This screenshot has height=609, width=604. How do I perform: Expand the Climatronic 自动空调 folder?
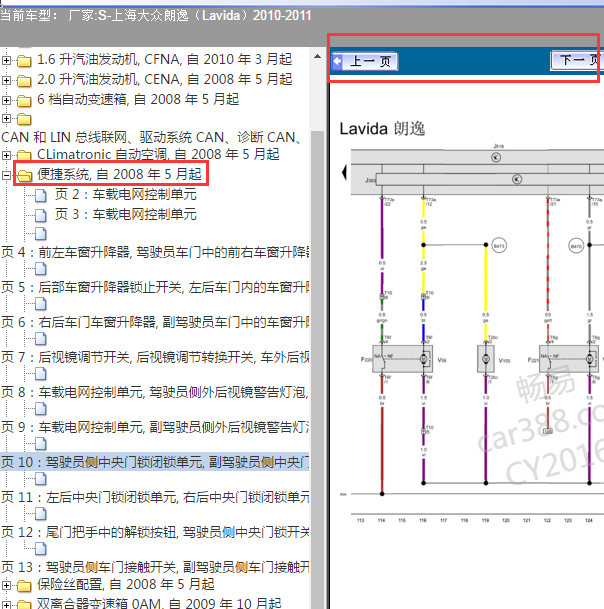pyautogui.click(x=6, y=155)
